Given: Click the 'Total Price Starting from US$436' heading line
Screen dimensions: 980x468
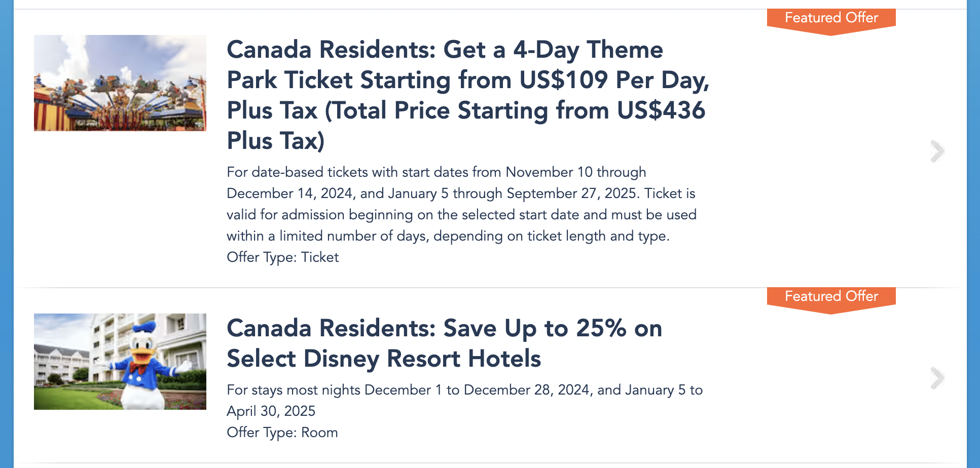Looking at the screenshot, I should [515, 110].
